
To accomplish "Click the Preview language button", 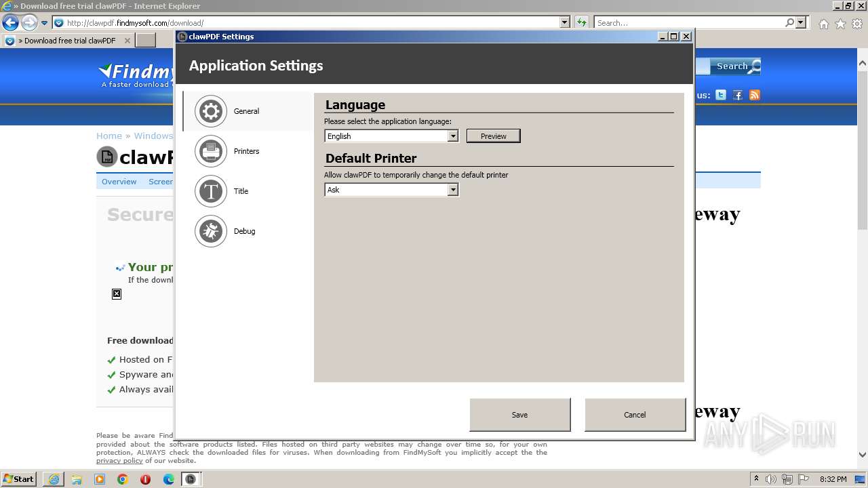I will (493, 136).
